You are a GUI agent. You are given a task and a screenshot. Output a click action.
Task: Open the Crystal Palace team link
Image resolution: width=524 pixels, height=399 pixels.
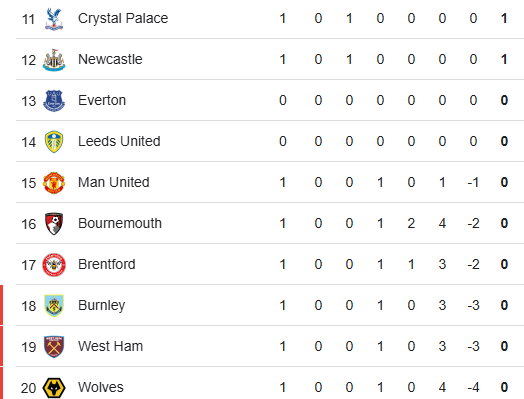point(123,18)
